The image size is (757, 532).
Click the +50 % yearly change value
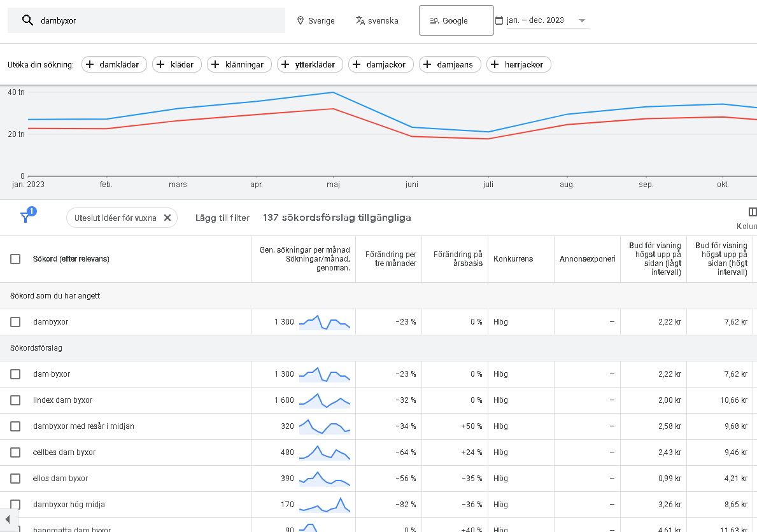pyautogui.click(x=472, y=426)
